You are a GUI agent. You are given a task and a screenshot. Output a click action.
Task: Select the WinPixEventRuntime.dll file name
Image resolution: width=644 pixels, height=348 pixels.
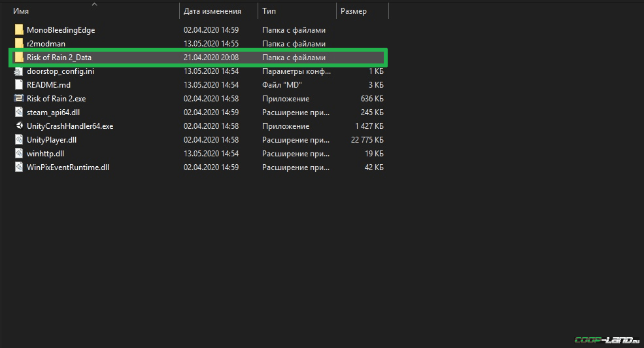point(68,167)
